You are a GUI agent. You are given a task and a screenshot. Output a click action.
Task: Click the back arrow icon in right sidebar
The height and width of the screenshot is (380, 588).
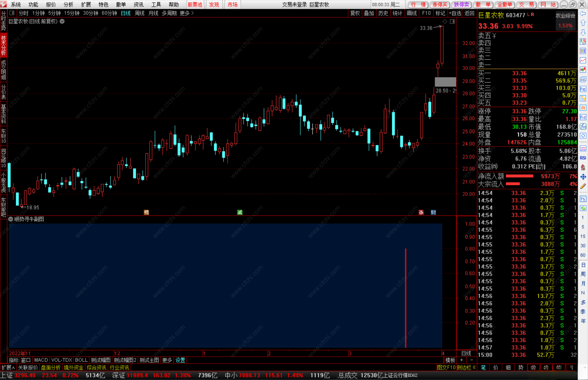pos(583,14)
